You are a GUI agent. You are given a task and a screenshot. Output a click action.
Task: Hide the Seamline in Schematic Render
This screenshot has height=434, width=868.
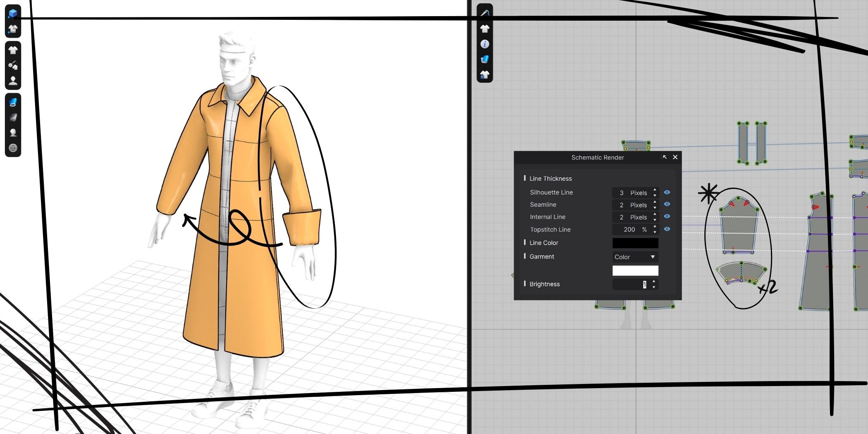click(x=667, y=205)
